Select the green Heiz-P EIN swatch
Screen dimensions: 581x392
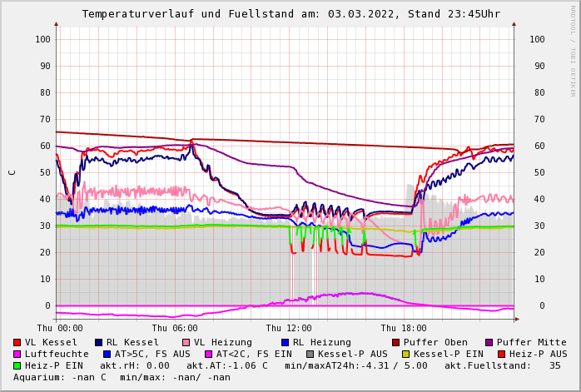17,365
